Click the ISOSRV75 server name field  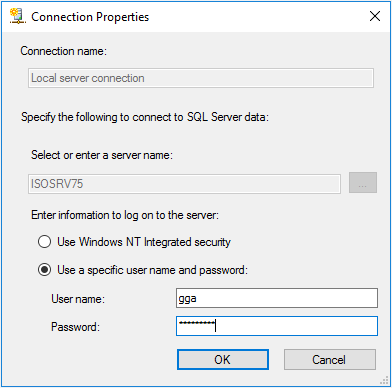(x=184, y=184)
